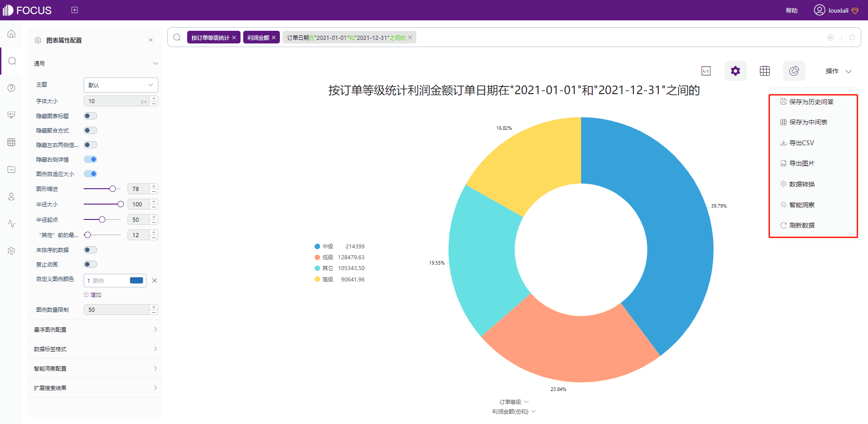Click the louxiali username
Image resolution: width=868 pixels, height=424 pixels.
coord(838,10)
